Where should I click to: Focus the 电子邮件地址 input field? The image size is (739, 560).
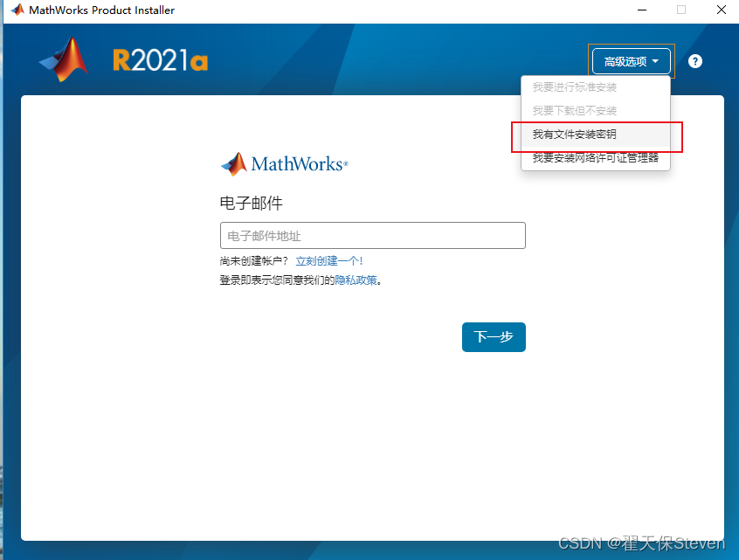click(372, 236)
